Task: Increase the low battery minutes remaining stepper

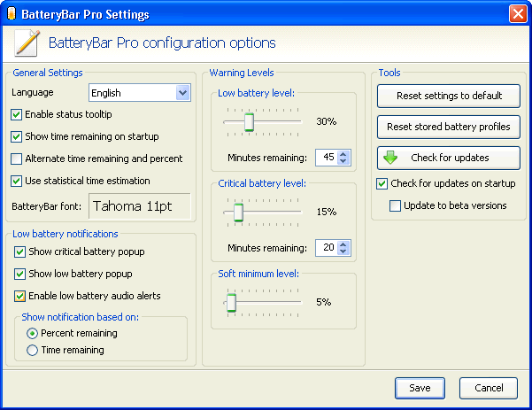Action: click(x=343, y=154)
